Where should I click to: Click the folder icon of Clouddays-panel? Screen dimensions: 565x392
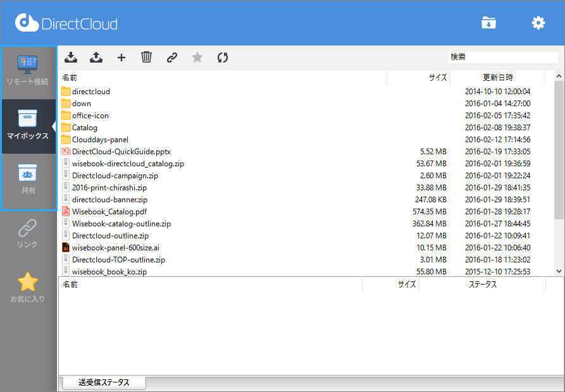click(66, 139)
